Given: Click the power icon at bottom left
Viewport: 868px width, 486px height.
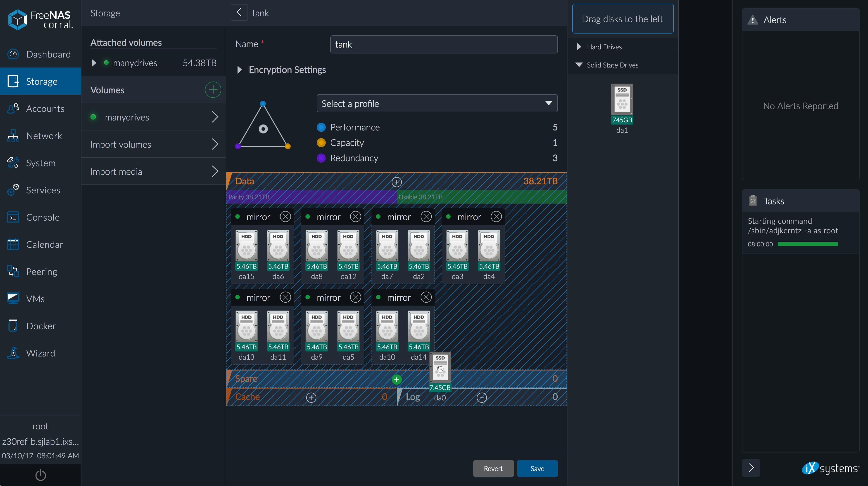Looking at the screenshot, I should tap(40, 475).
